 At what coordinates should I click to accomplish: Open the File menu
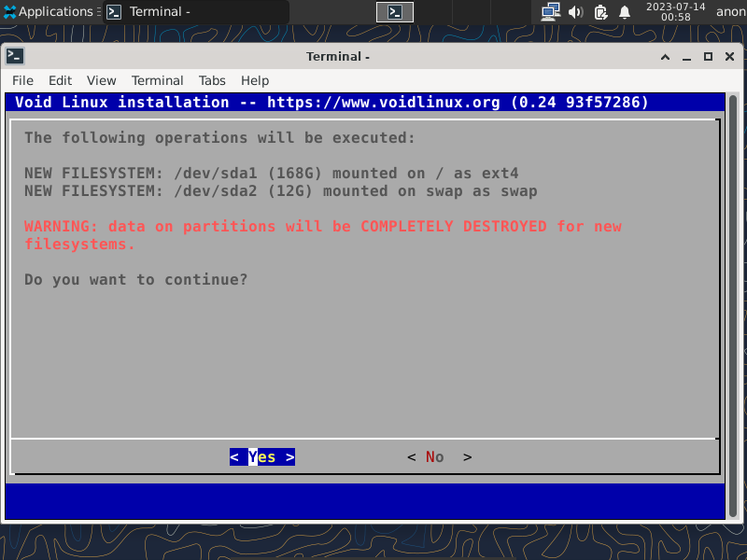[22, 80]
